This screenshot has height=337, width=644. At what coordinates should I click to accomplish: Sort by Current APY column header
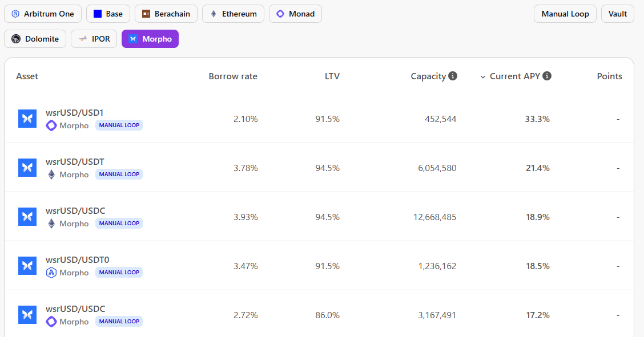[515, 76]
